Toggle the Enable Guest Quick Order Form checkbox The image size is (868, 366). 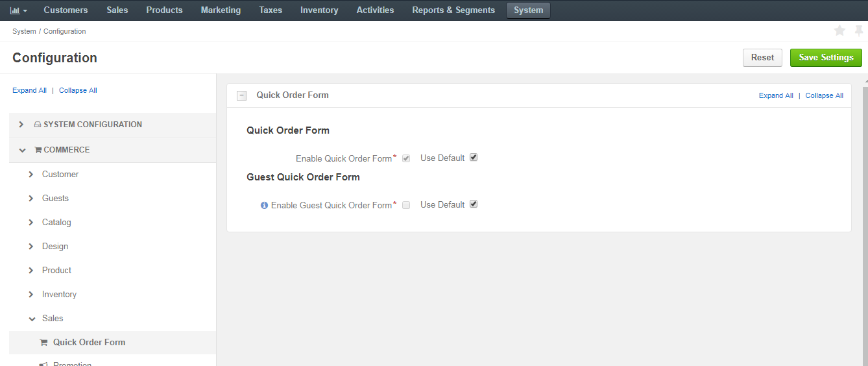coord(406,205)
